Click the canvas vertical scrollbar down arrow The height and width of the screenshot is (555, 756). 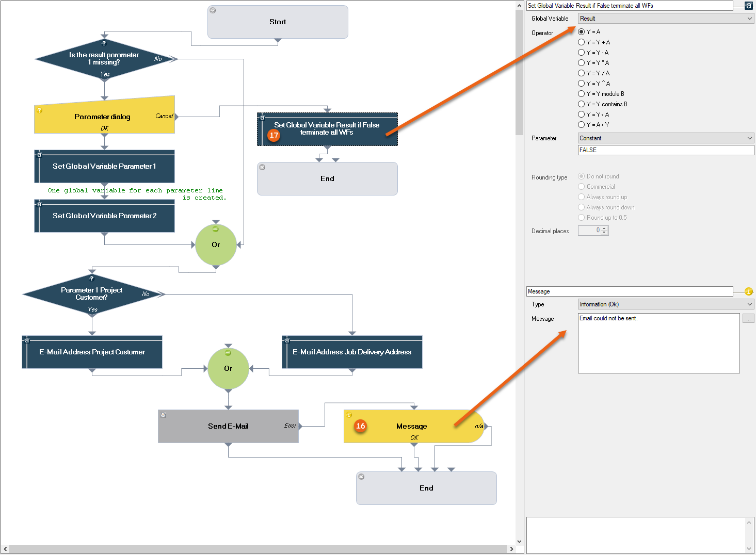[520, 542]
